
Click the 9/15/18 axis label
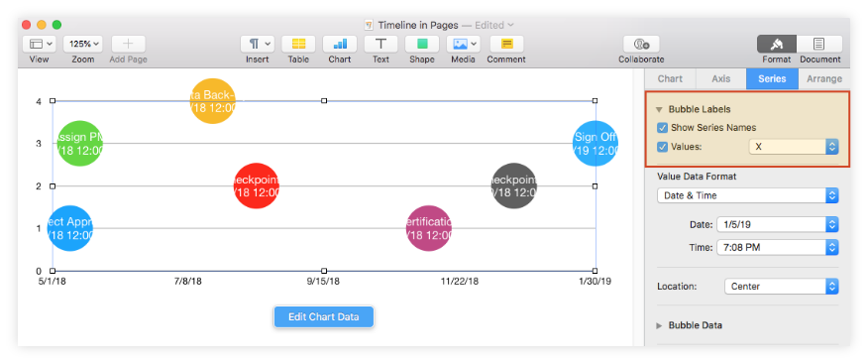(x=323, y=282)
